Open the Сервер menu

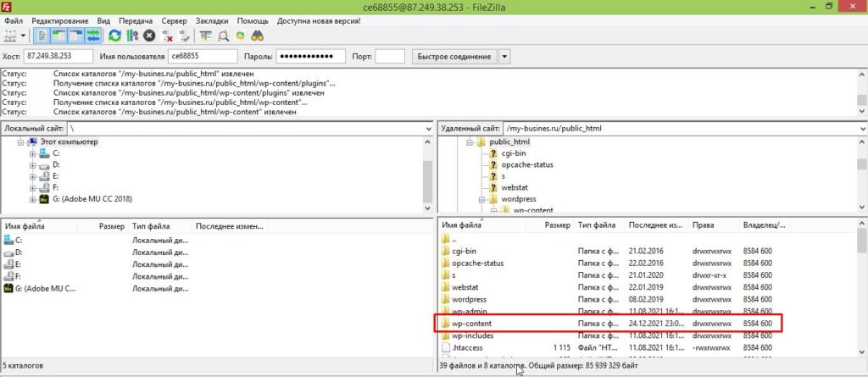pos(174,20)
